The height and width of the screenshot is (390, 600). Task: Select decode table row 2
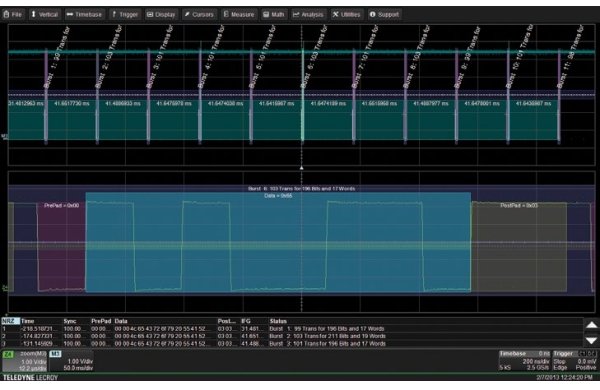292,336
